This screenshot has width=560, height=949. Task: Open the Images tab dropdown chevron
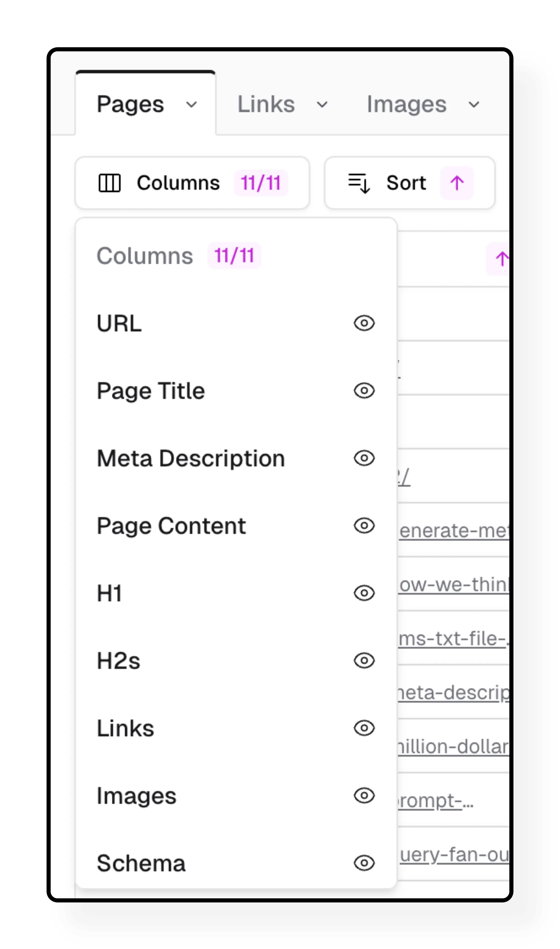(x=474, y=105)
